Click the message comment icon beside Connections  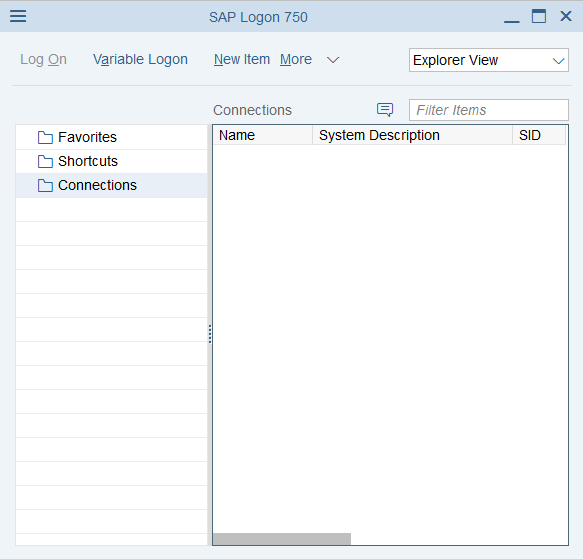pos(385,110)
